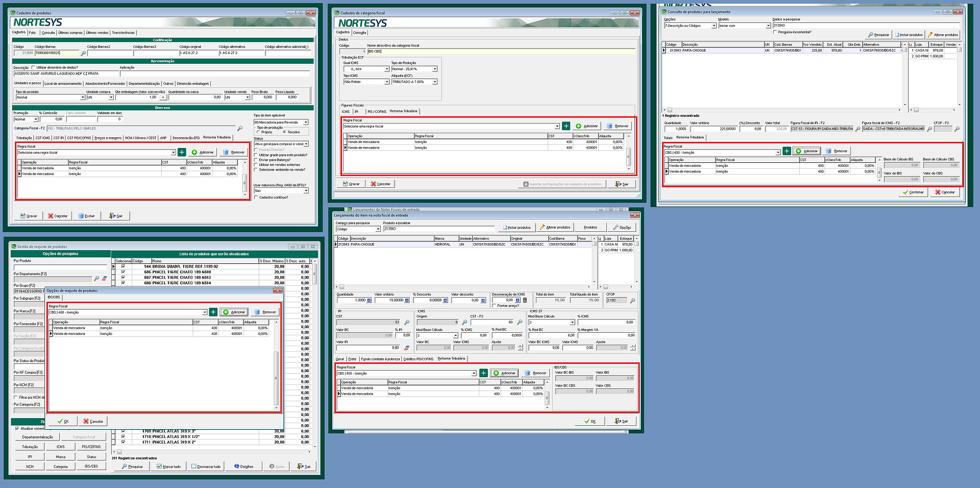The height and width of the screenshot is (488, 980).
Task: Click green plus button in Cadastro de categoria fiscal
Action: 566,126
